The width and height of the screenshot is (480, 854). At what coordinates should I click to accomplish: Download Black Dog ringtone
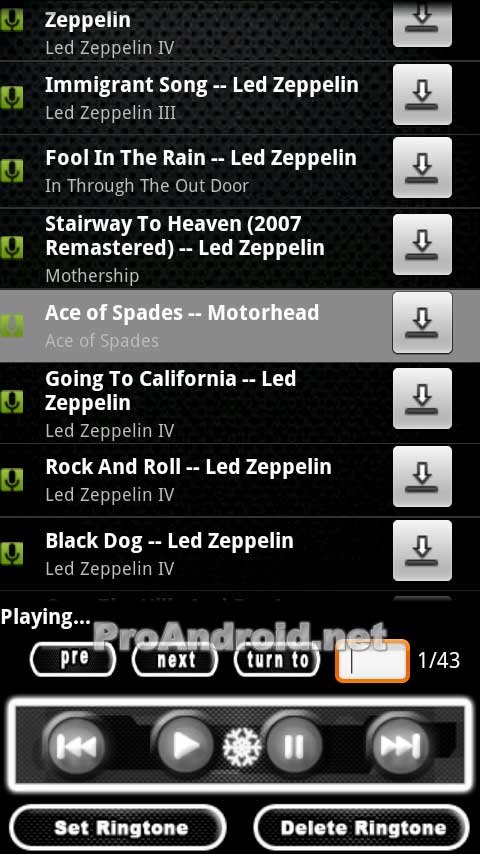422,551
